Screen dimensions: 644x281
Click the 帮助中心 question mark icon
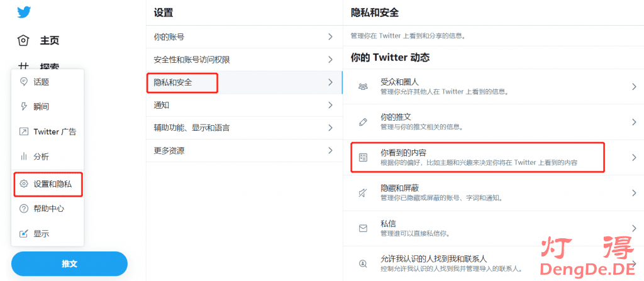(24, 209)
